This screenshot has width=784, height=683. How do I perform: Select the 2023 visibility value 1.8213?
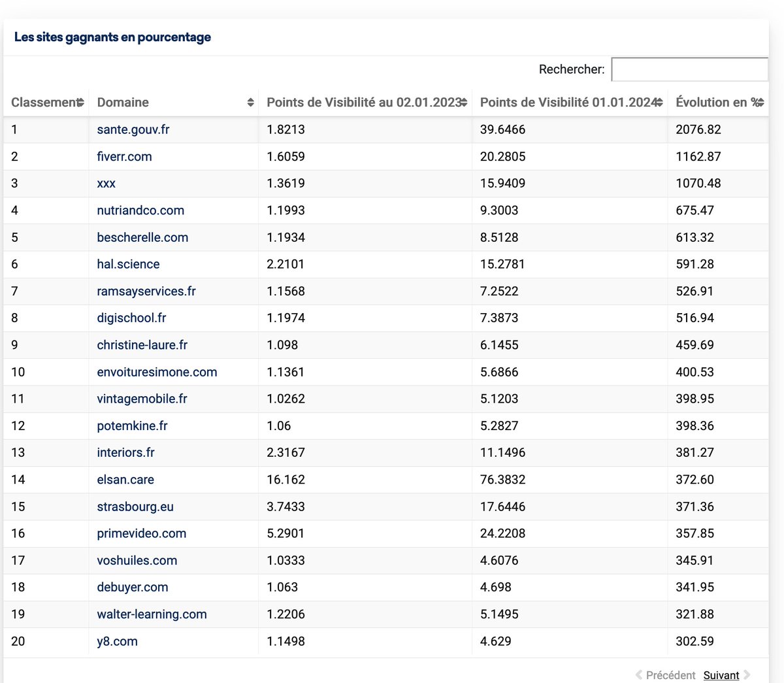coord(286,129)
